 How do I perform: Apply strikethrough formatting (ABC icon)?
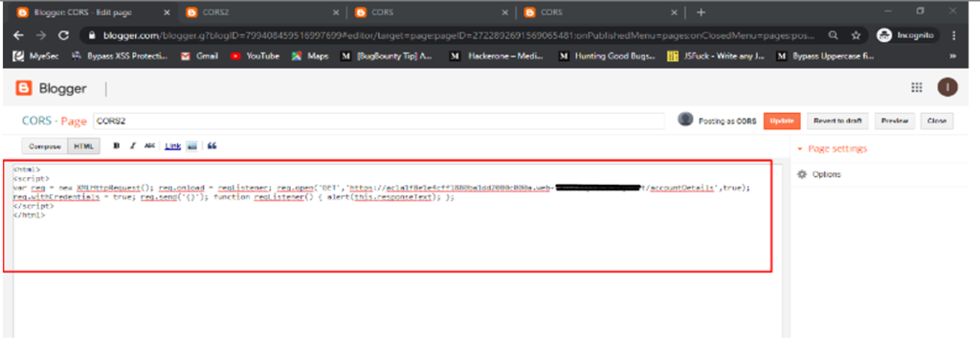(149, 145)
